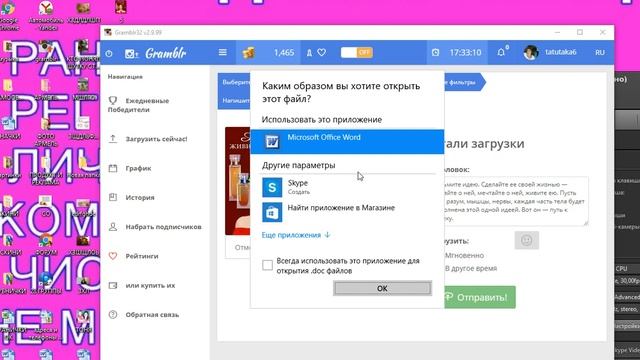Click the follower person icon in header
Viewport: 640px width, 360px height.
click(309, 53)
